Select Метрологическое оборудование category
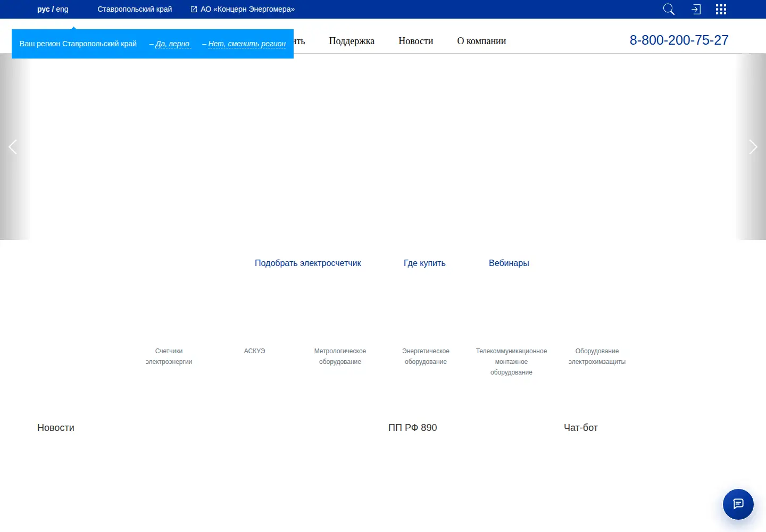This screenshot has width=766, height=532. 340,356
